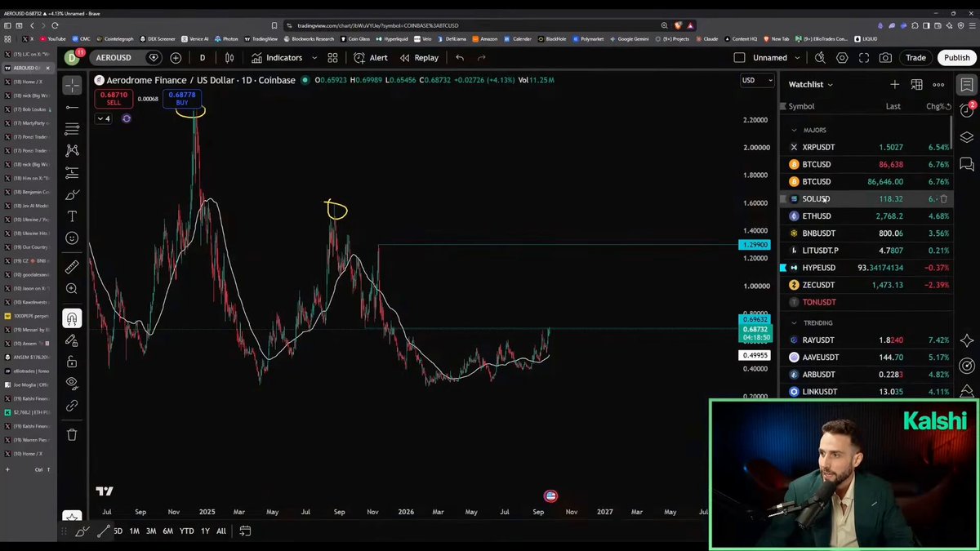Open the USD currency dropdown

pos(757,80)
